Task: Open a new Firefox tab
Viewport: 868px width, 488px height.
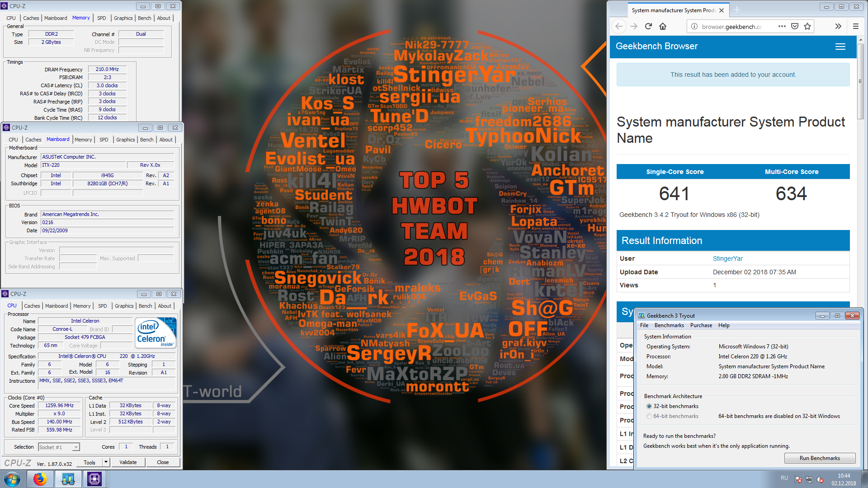Action: tap(737, 10)
